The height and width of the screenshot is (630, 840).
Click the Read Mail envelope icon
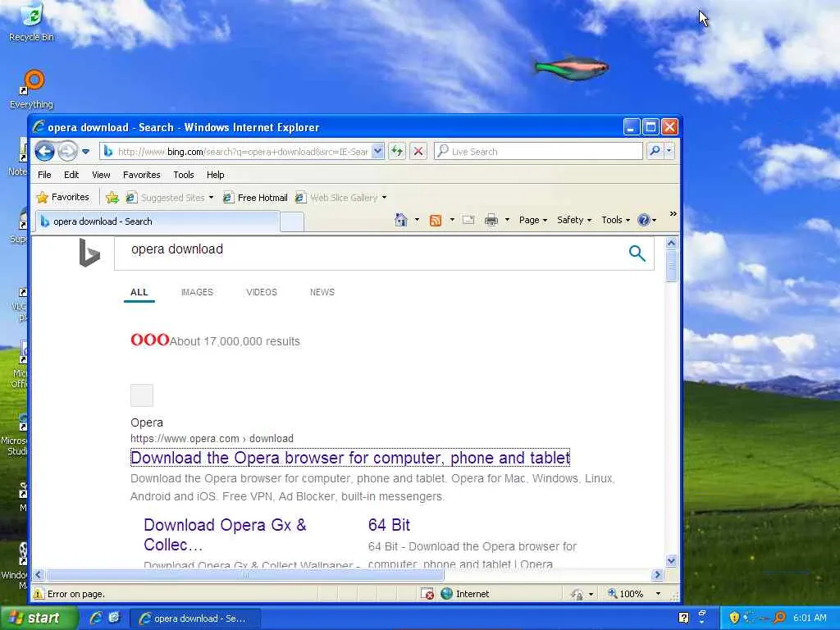pos(468,220)
